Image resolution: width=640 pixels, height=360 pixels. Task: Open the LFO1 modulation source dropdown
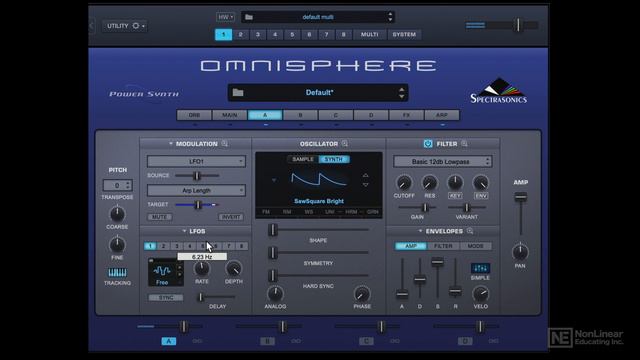coord(196,162)
